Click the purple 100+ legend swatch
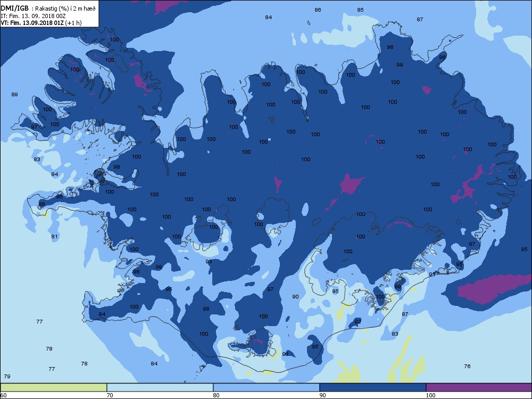Viewport: 532px width, 399px height. click(479, 387)
